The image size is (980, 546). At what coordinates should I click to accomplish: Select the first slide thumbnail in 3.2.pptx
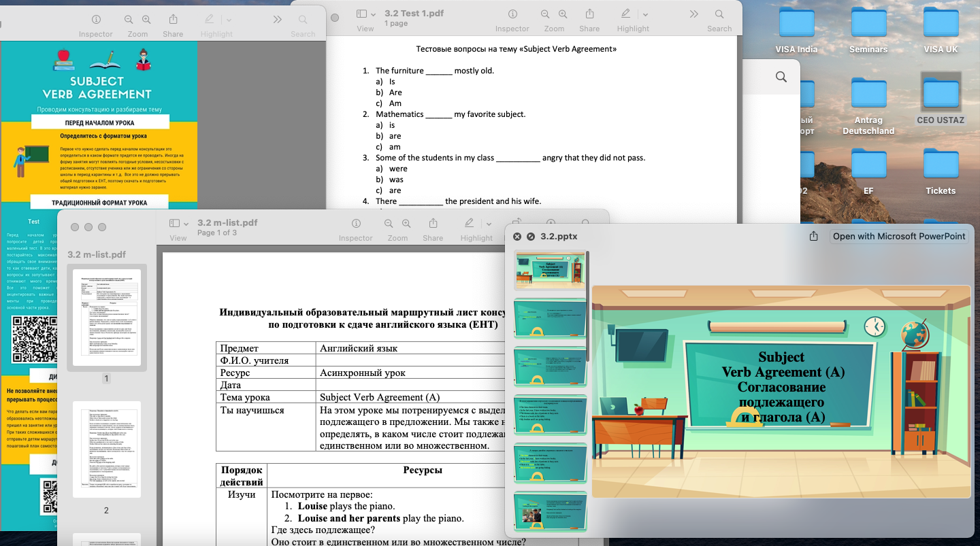click(x=549, y=269)
